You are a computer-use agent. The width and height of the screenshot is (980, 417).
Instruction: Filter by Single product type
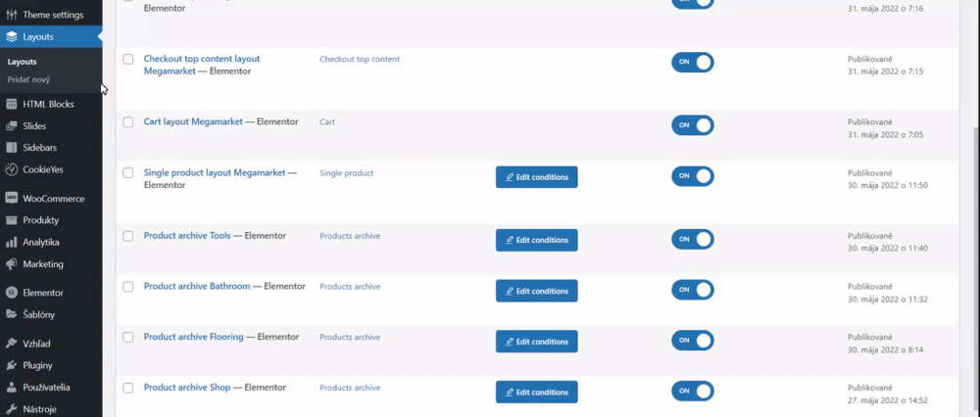[x=346, y=173]
